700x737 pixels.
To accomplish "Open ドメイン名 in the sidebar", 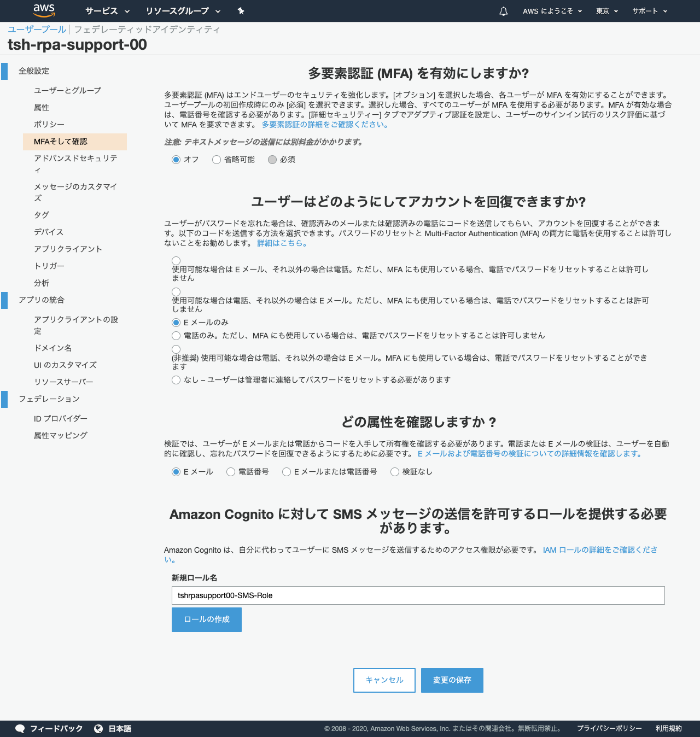I will click(52, 348).
